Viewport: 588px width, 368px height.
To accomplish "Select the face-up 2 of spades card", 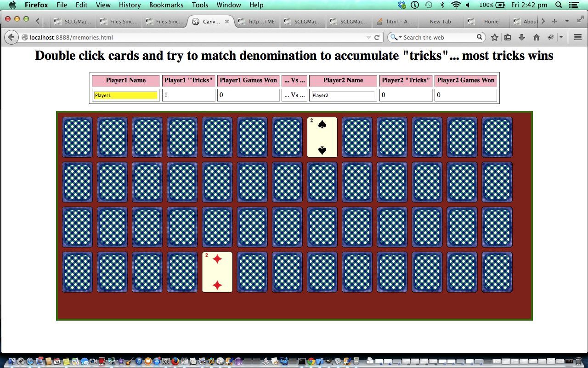I will point(322,137).
